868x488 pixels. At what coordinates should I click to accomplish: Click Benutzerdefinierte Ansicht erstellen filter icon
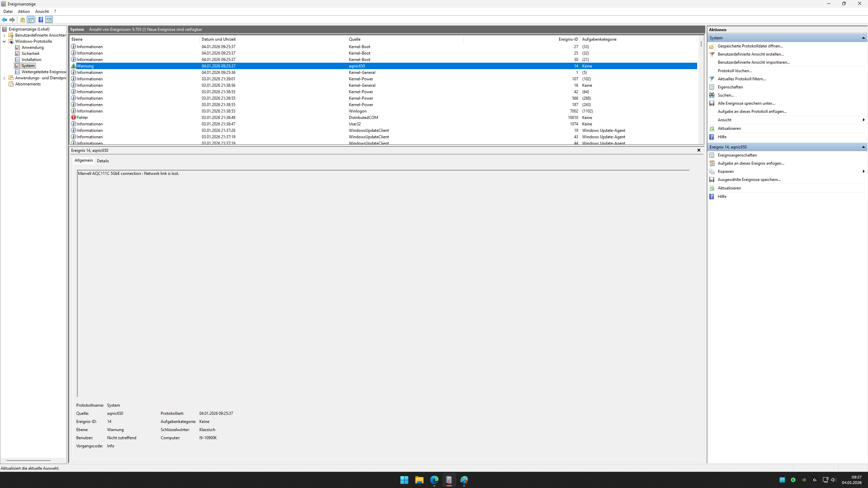pyautogui.click(x=712, y=54)
